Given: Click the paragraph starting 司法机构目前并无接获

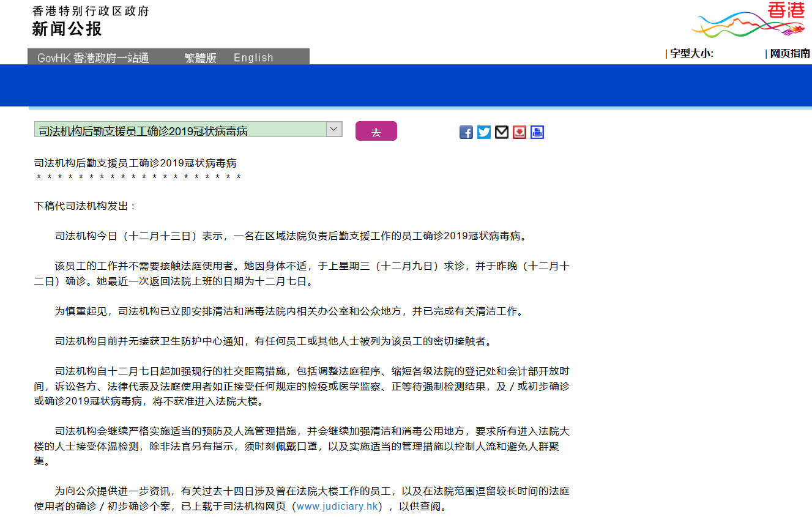Looking at the screenshot, I should (274, 341).
